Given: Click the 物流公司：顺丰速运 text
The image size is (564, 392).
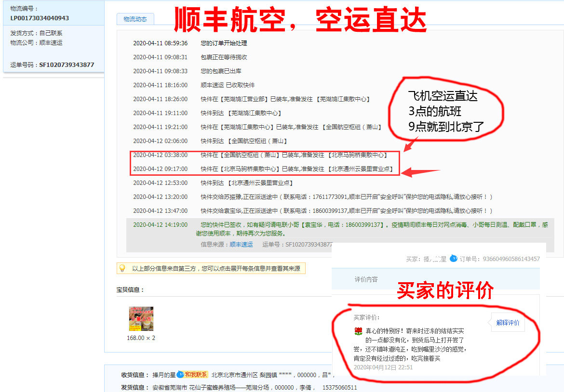Looking at the screenshot, I should [x=36, y=42].
